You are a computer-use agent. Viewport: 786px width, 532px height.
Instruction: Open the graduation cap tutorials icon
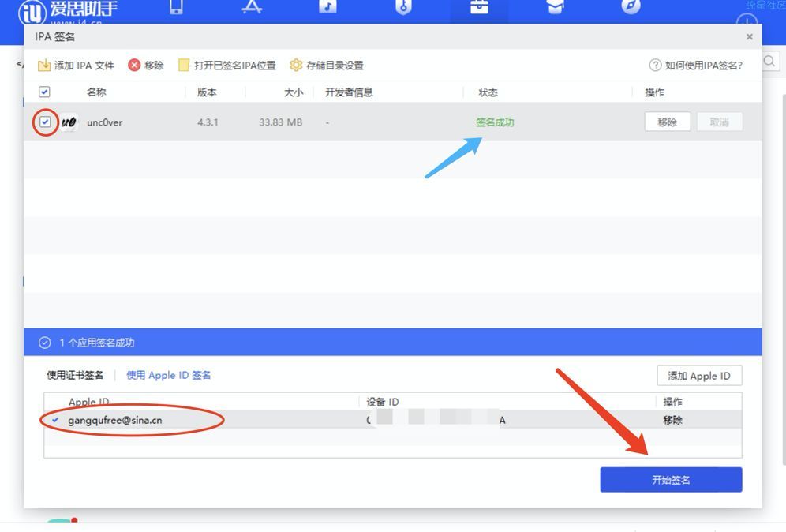click(x=555, y=6)
